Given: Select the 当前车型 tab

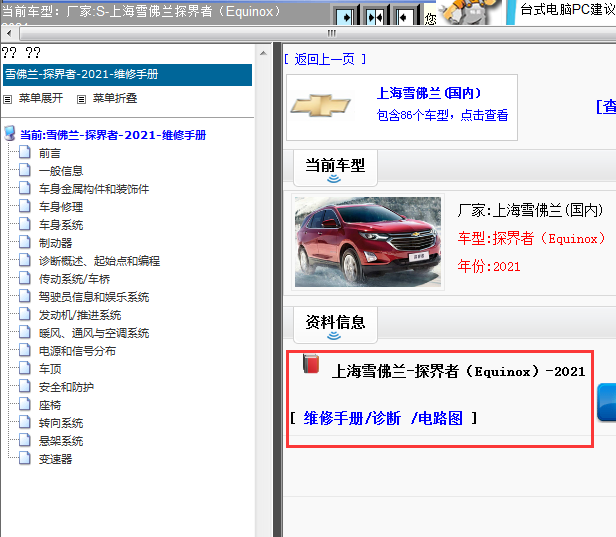Looking at the screenshot, I should pos(335,167).
